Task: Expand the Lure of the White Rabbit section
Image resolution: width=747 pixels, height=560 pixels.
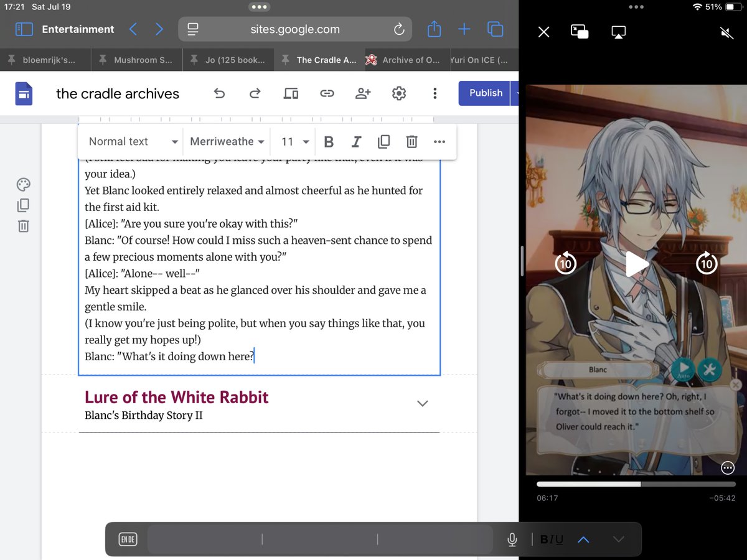Action: (422, 403)
